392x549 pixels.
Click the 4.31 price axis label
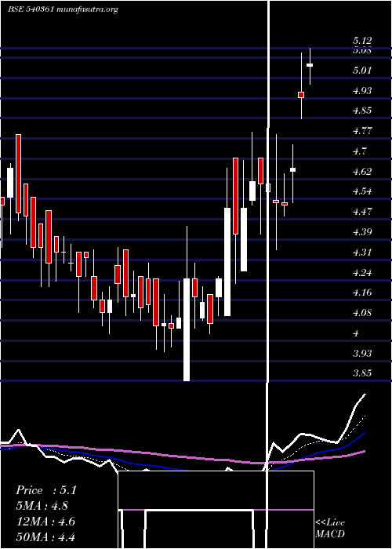(362, 252)
